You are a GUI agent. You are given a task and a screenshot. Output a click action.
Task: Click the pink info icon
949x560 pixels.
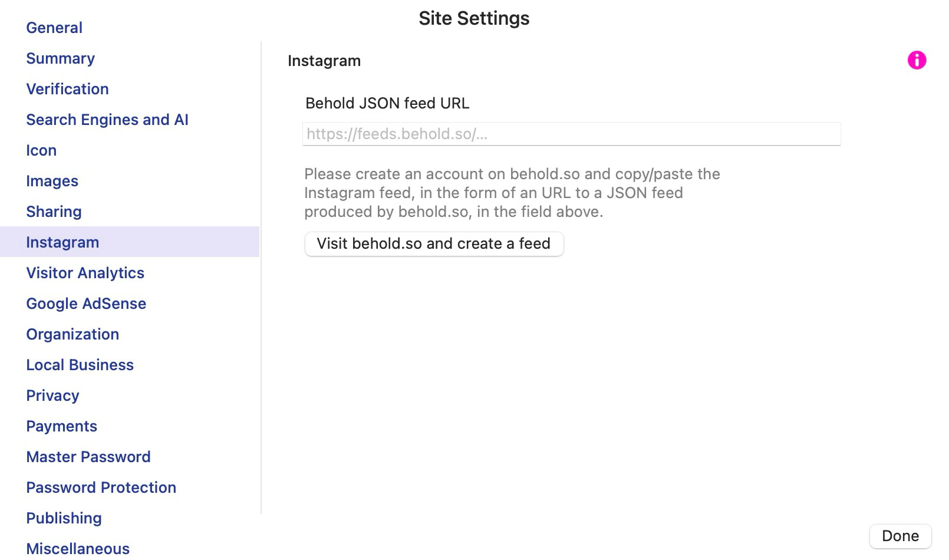tap(917, 60)
